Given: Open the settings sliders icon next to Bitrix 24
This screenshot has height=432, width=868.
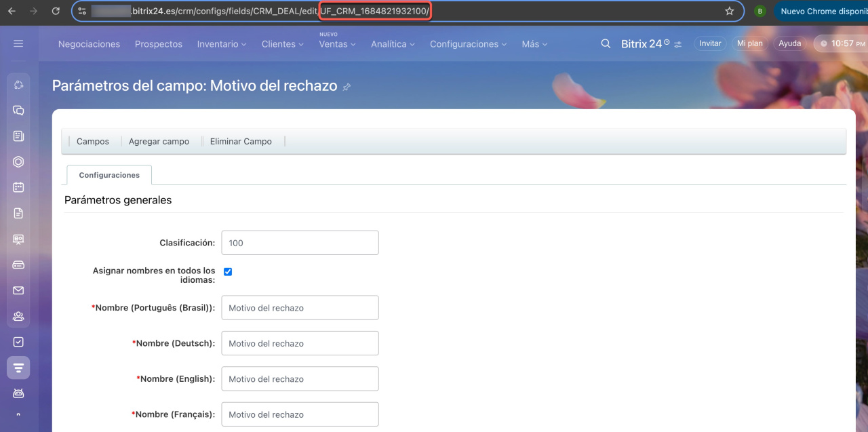Looking at the screenshot, I should pyautogui.click(x=677, y=44).
